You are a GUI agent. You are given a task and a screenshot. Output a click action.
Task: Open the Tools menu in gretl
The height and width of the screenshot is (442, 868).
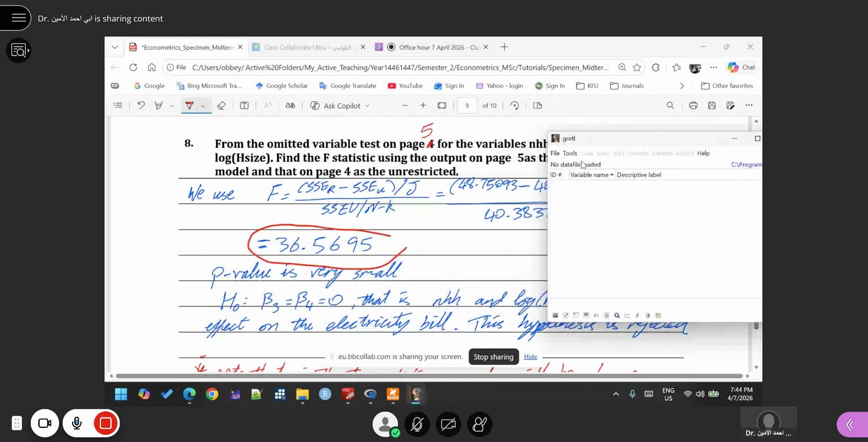570,153
